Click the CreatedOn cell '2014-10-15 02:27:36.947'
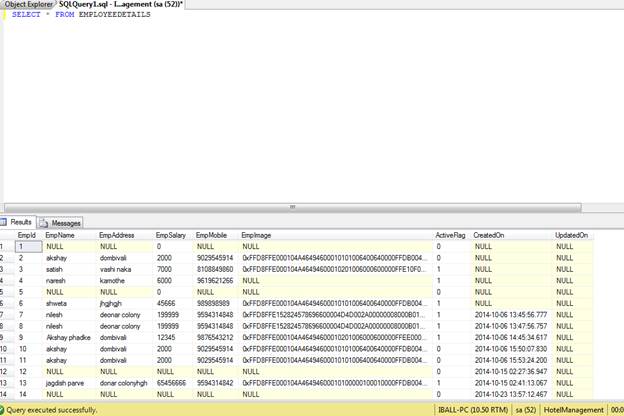Image resolution: width=624 pixels, height=416 pixels. 512,371
